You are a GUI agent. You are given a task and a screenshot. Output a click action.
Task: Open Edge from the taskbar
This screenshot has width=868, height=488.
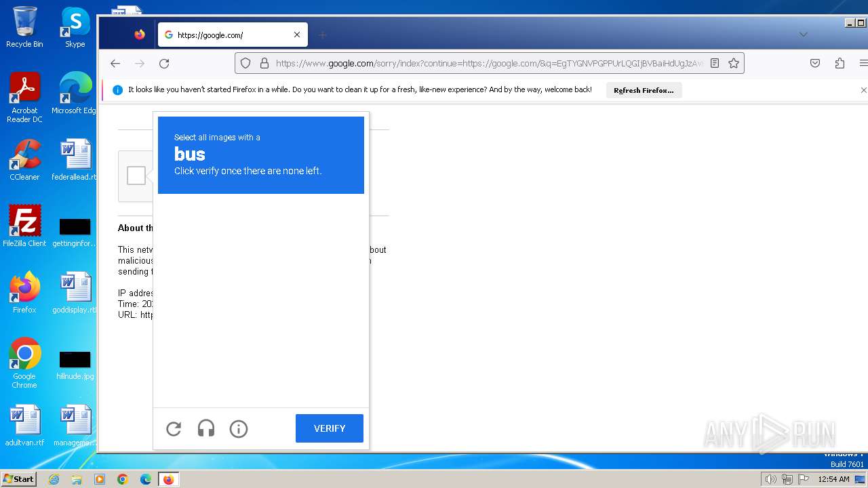(x=146, y=479)
